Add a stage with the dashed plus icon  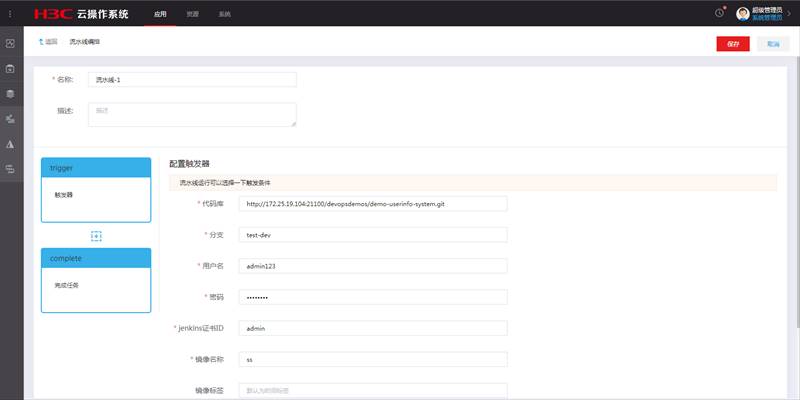pos(96,235)
